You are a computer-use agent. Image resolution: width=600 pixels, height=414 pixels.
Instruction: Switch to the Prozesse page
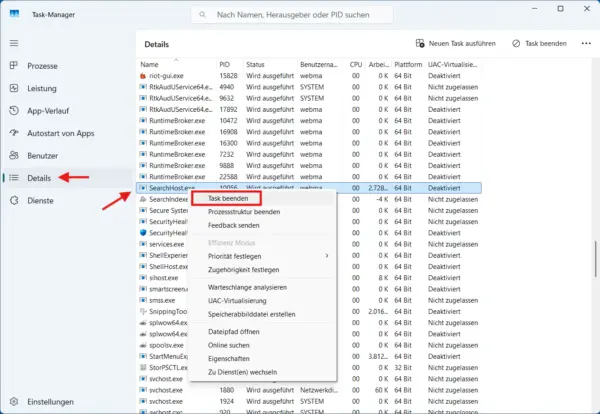[42, 66]
